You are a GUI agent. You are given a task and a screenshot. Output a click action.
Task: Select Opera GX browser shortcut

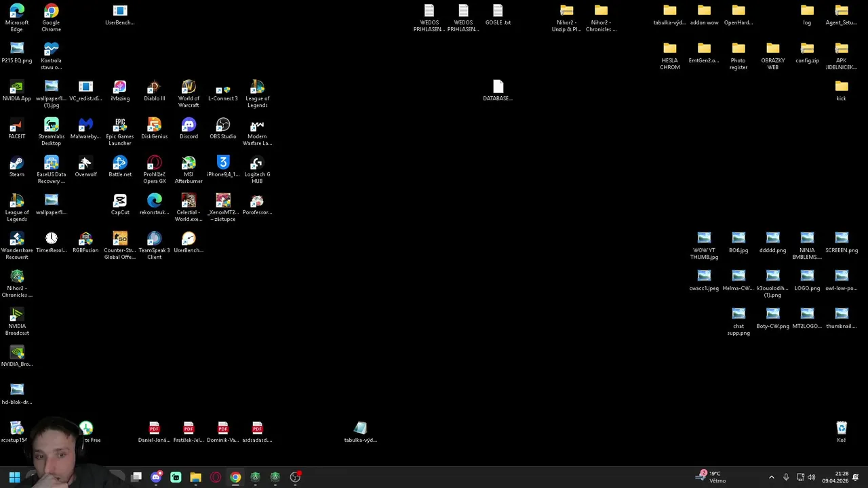coord(155,170)
